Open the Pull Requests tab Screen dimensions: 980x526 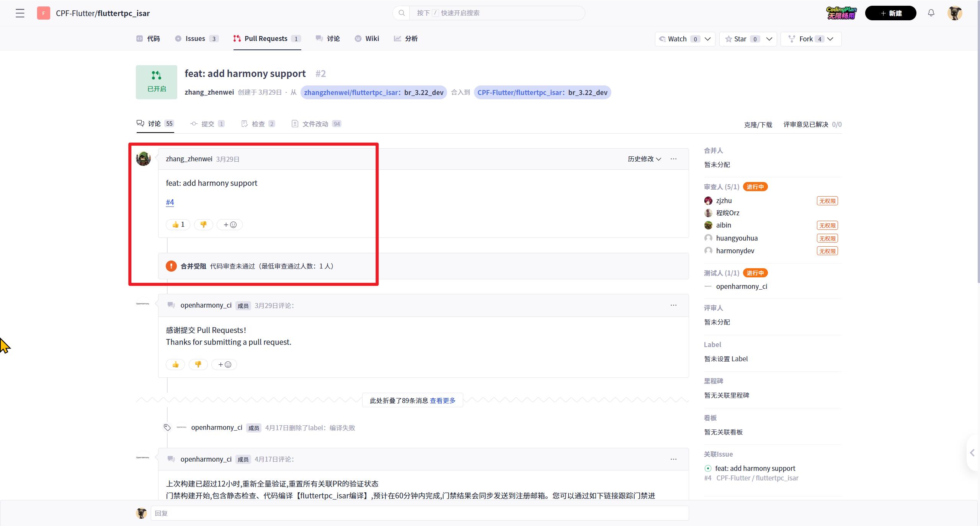point(267,39)
